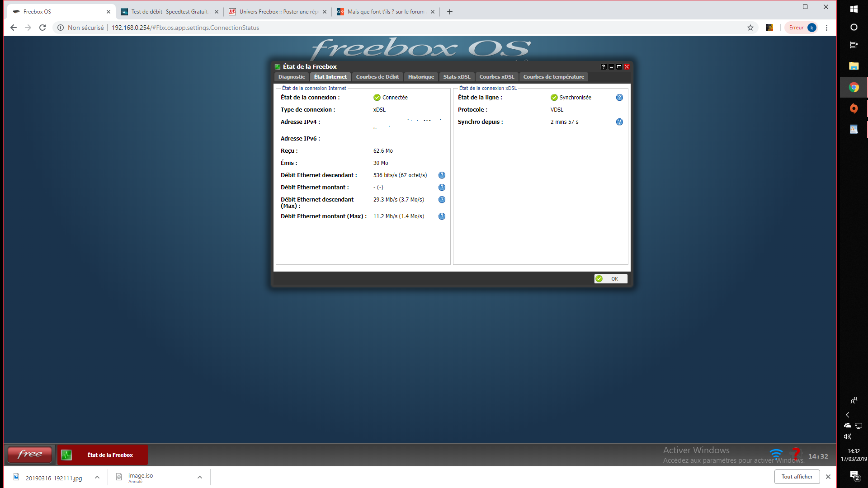Show help for Débit Ethernet montant (Max)
The height and width of the screenshot is (488, 868).
pos(442,216)
